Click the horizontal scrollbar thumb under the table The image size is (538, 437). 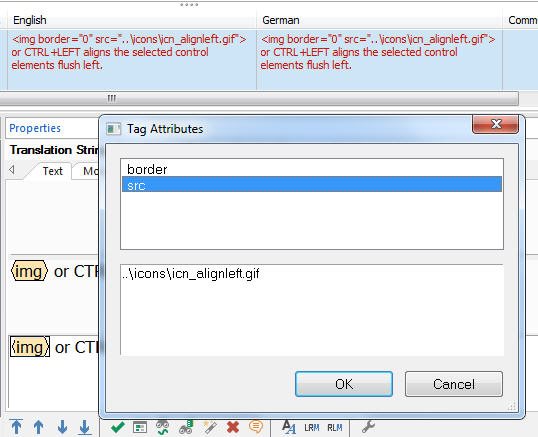pos(259,98)
